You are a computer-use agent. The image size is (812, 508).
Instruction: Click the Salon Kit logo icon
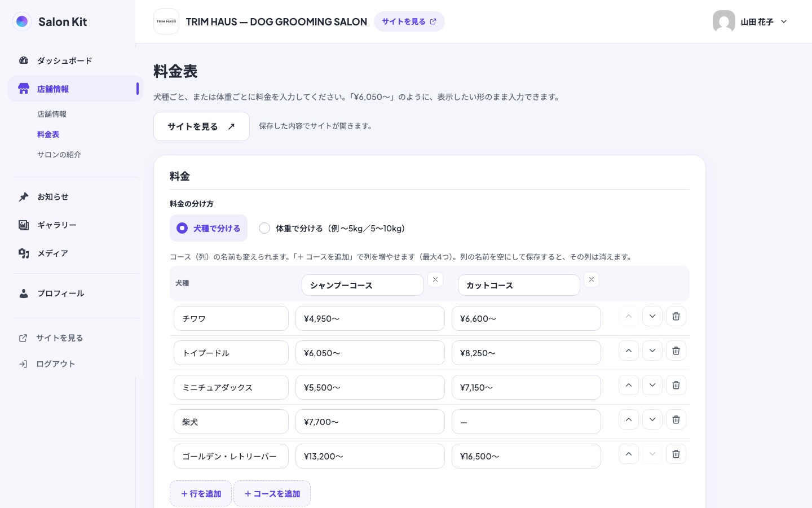[22, 21]
